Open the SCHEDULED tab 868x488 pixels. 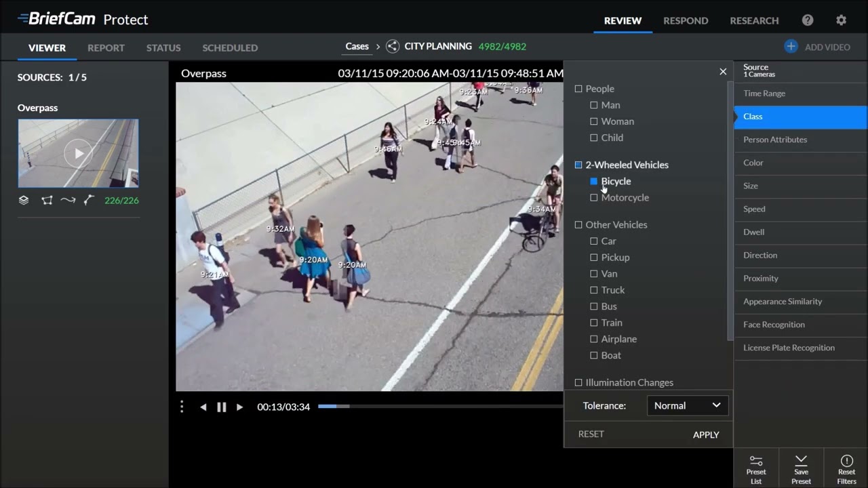tap(230, 47)
